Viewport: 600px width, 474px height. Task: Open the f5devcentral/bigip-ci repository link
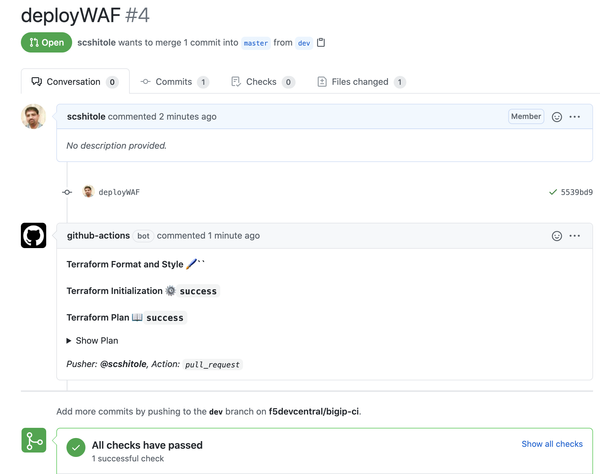313,411
